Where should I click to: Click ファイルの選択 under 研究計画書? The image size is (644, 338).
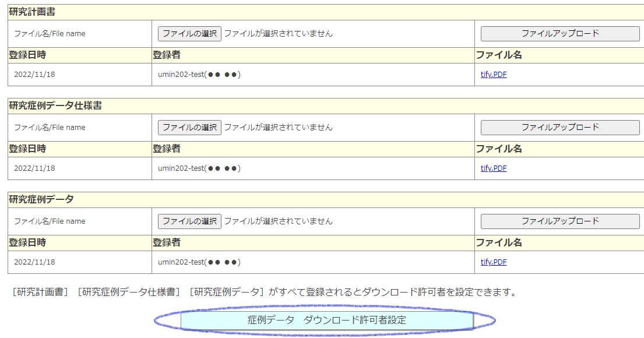(189, 34)
